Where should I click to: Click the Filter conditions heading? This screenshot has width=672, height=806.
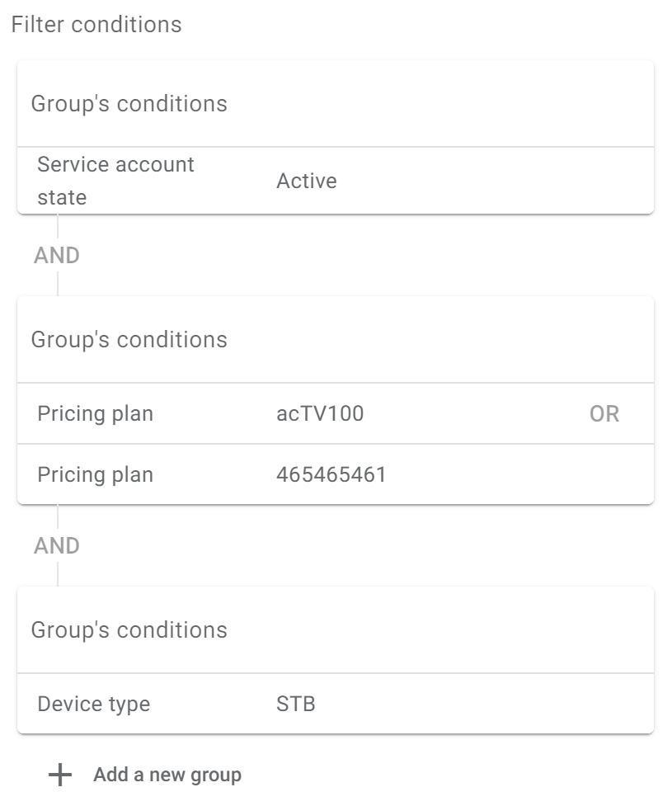click(96, 24)
